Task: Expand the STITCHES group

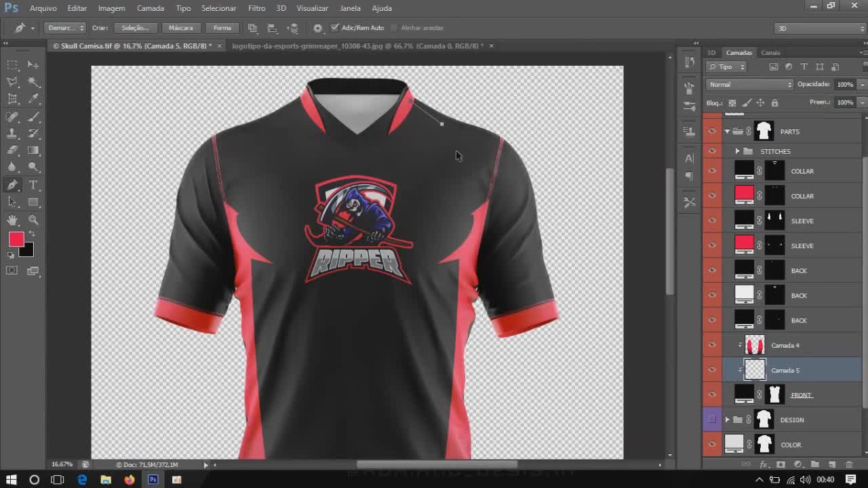Action: [737, 151]
